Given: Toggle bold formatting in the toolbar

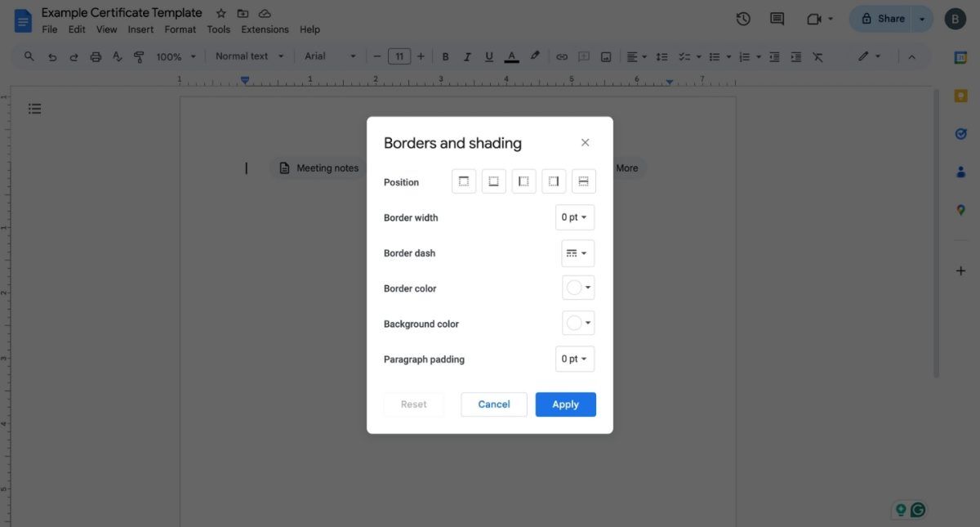Looking at the screenshot, I should pyautogui.click(x=445, y=56).
